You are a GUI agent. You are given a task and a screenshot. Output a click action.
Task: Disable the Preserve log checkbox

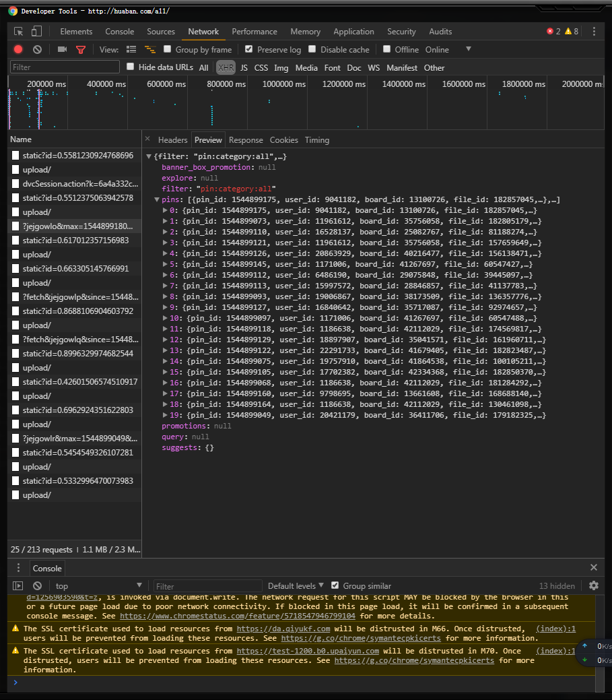(249, 49)
